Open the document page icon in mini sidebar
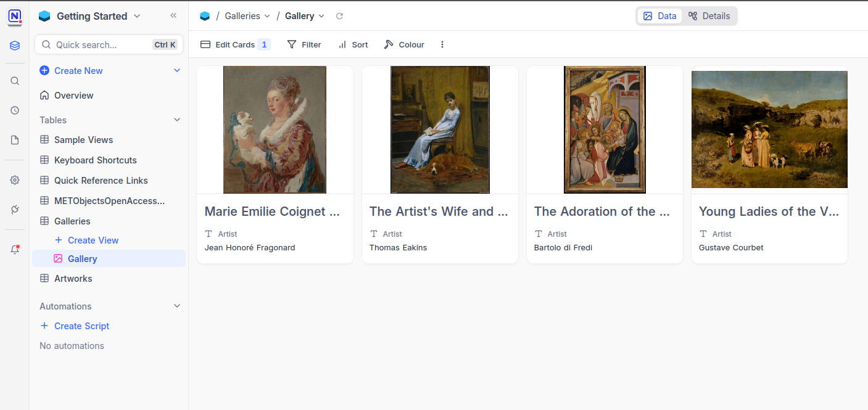Image resolution: width=868 pixels, height=410 pixels. point(15,140)
